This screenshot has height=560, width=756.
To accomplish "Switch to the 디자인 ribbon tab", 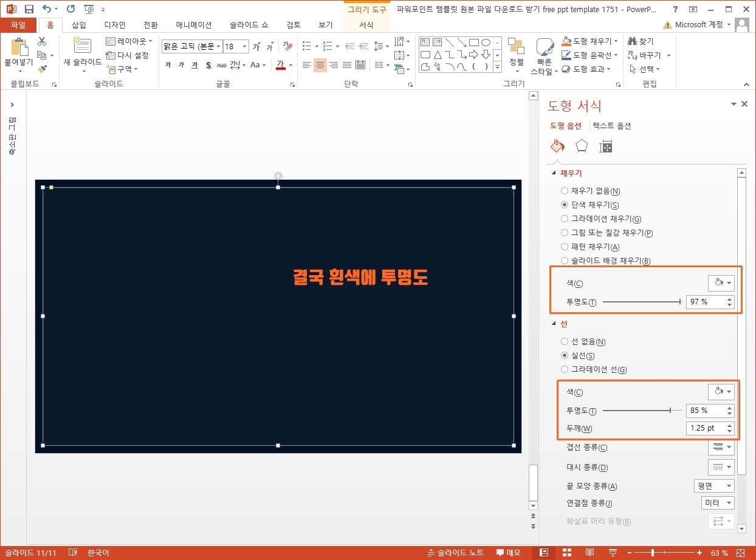I will [x=115, y=25].
